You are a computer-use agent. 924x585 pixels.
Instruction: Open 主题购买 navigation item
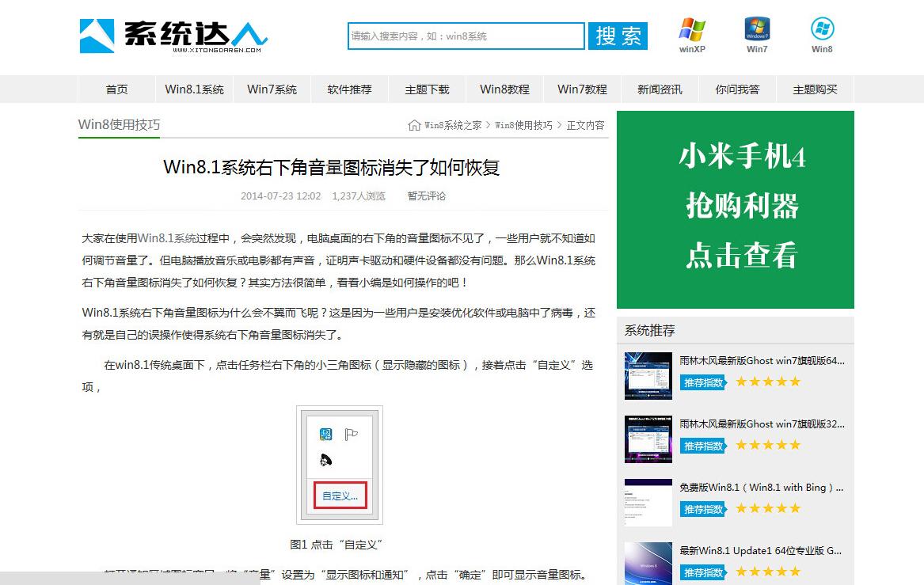coord(815,89)
